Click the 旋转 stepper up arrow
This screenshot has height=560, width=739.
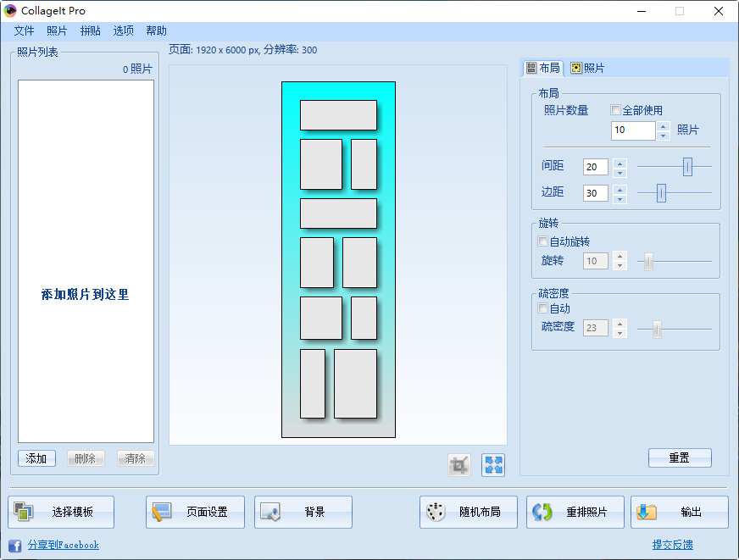[620, 257]
